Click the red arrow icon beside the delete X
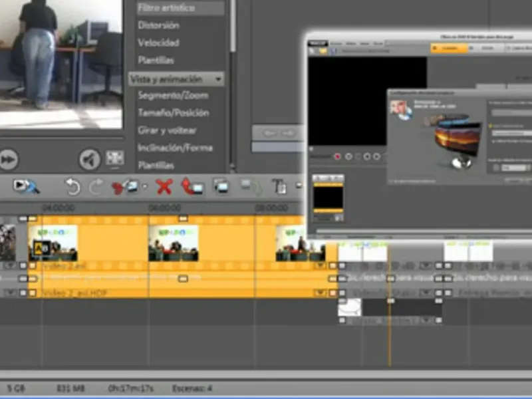Image resolution: width=532 pixels, height=399 pixels. [192, 187]
